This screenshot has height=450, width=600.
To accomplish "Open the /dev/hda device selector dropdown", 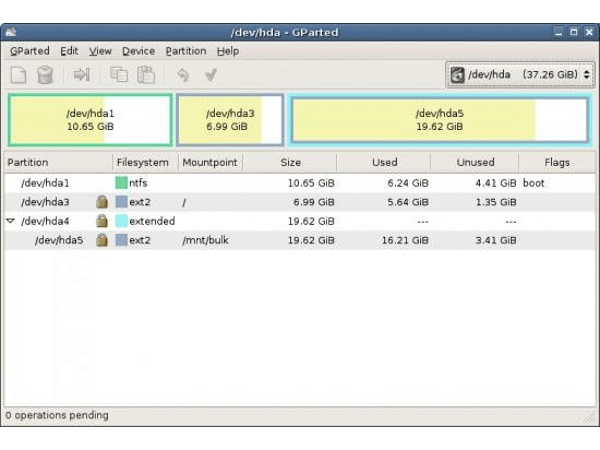I will (519, 74).
